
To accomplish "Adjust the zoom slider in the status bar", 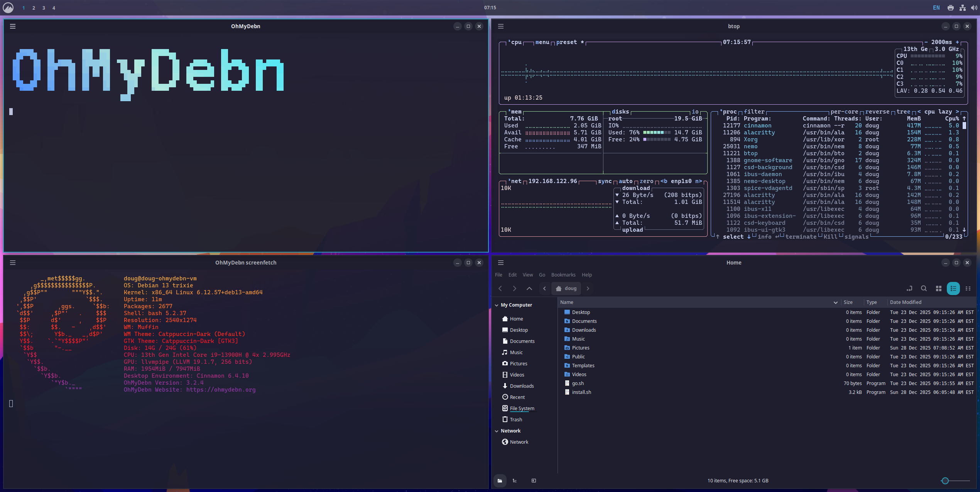I will click(945, 481).
